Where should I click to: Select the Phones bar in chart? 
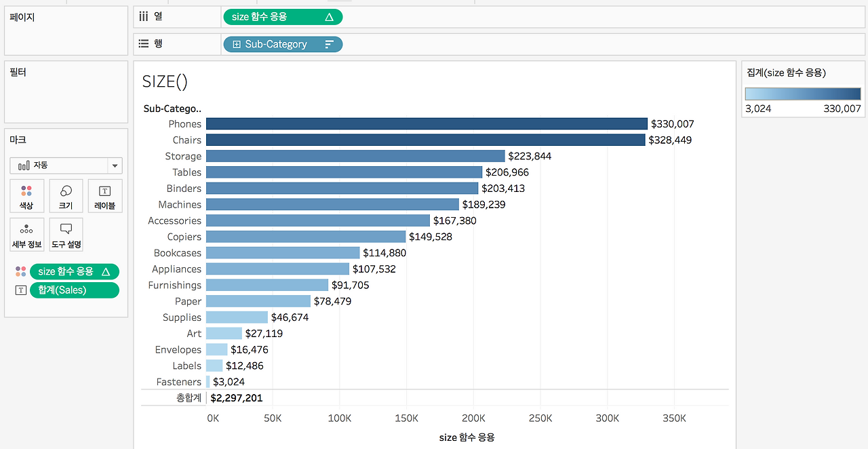tap(427, 123)
